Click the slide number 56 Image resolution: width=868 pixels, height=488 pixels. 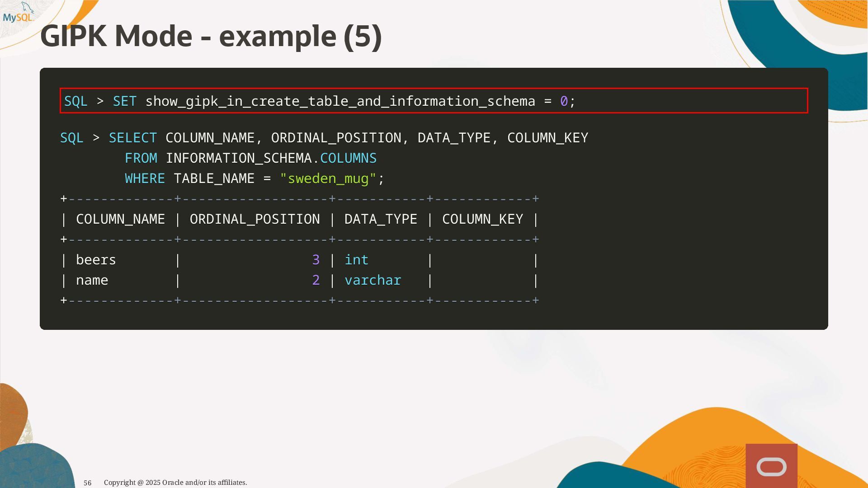click(88, 483)
